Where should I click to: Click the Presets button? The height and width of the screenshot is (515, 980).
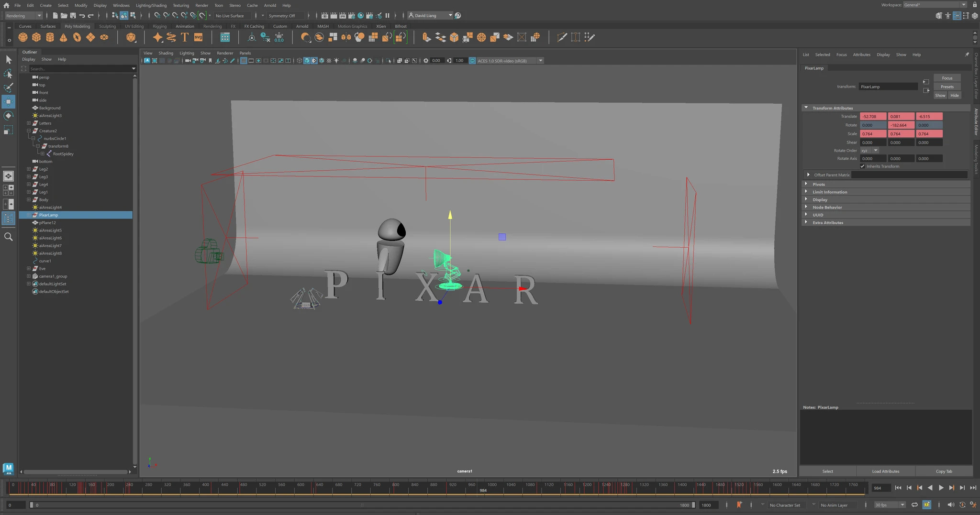[947, 87]
